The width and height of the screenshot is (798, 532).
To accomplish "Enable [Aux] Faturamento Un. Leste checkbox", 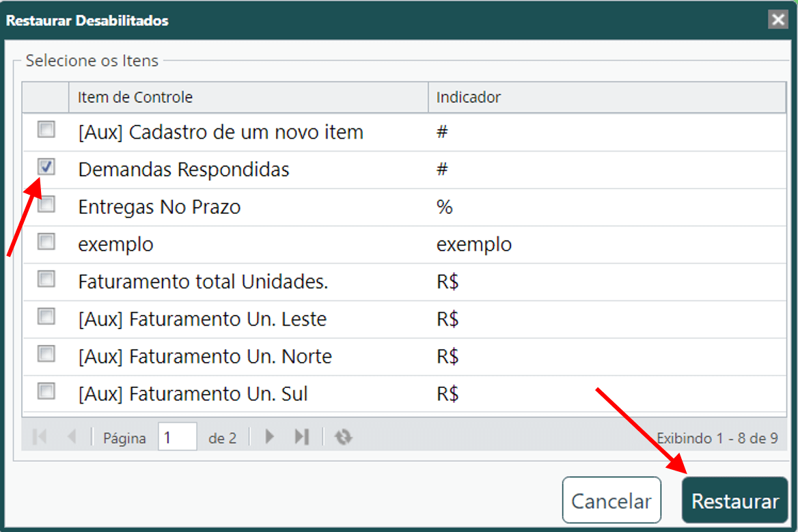I will 46,317.
